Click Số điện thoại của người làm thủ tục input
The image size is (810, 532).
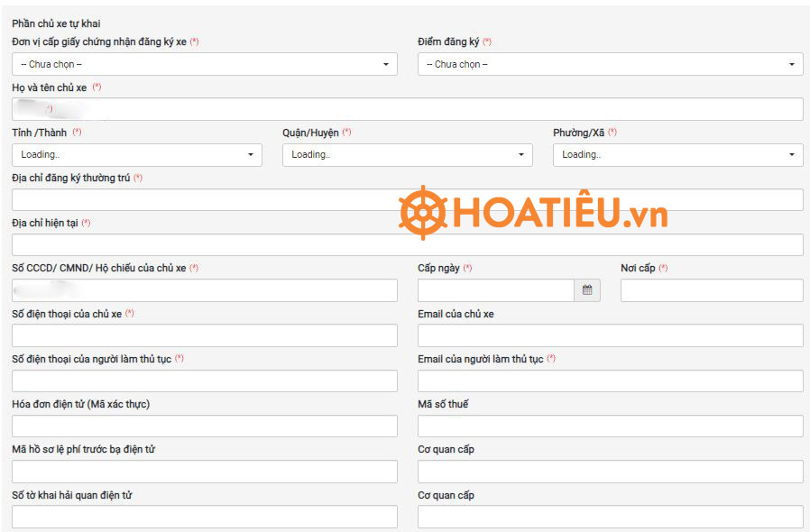(204, 381)
